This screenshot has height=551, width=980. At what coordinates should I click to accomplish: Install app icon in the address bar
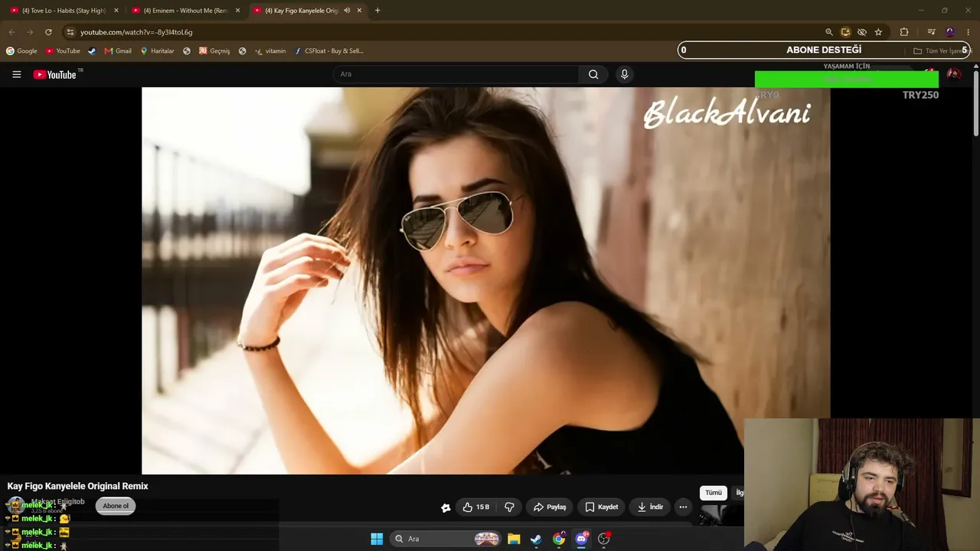pyautogui.click(x=845, y=32)
